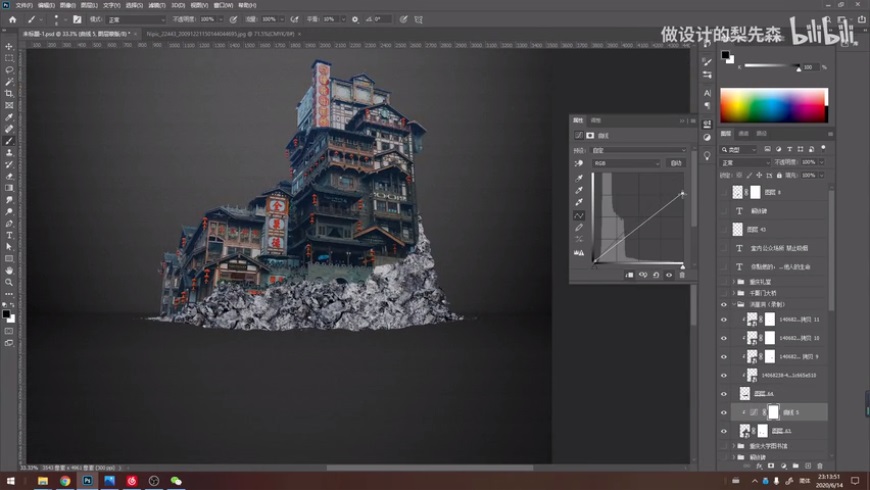Image resolution: width=870 pixels, height=490 pixels.
Task: Create new group folder icon in Layers
Action: [795, 466]
